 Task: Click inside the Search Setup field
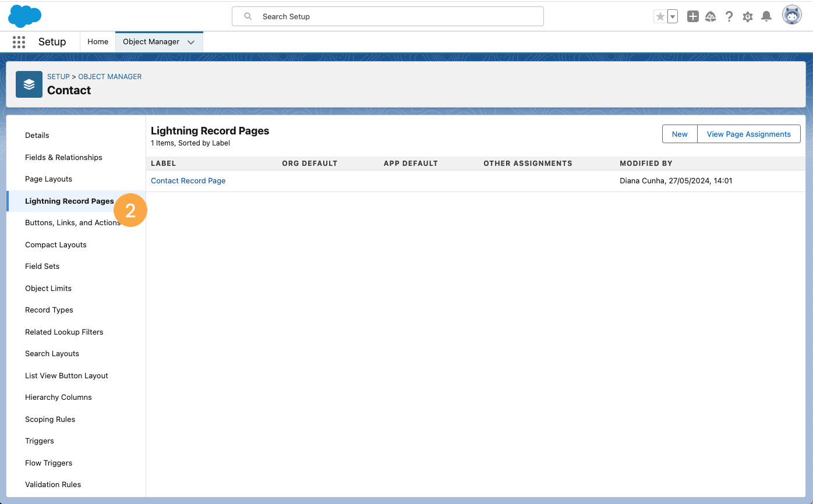[388, 16]
